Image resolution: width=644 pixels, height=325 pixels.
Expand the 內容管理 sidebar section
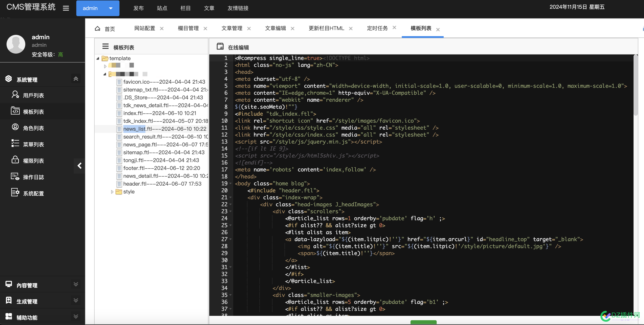[x=76, y=284]
